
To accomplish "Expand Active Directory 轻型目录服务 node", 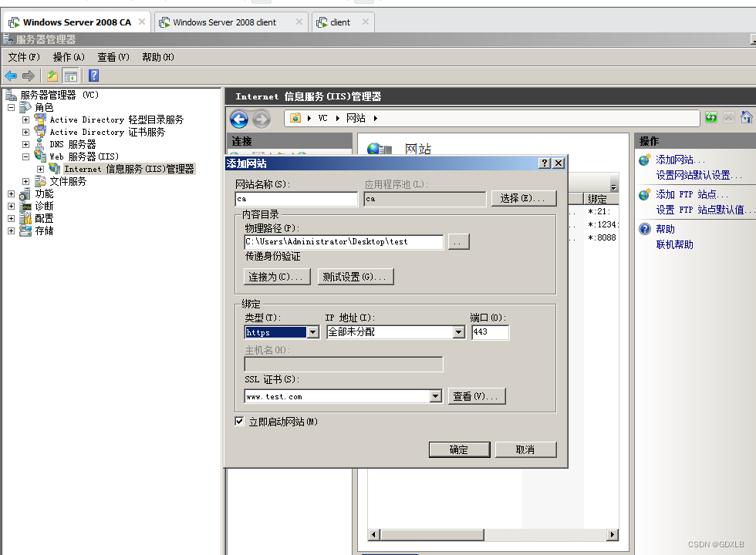I will point(25,119).
